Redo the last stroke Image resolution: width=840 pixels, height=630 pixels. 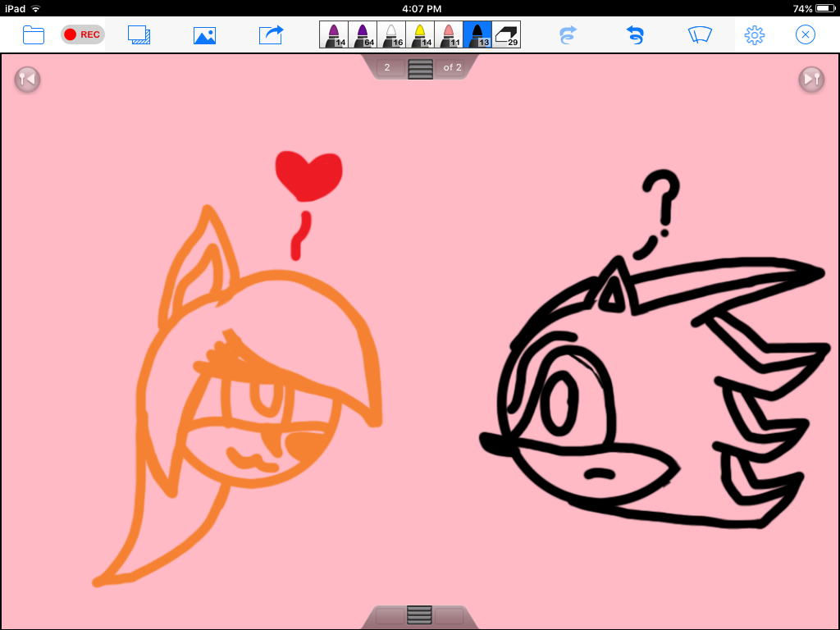click(568, 34)
